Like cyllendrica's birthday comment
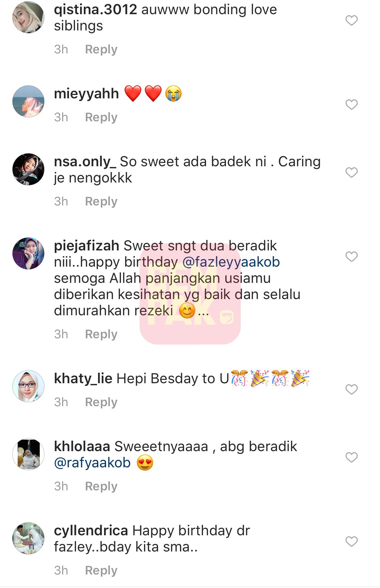 (x=351, y=541)
